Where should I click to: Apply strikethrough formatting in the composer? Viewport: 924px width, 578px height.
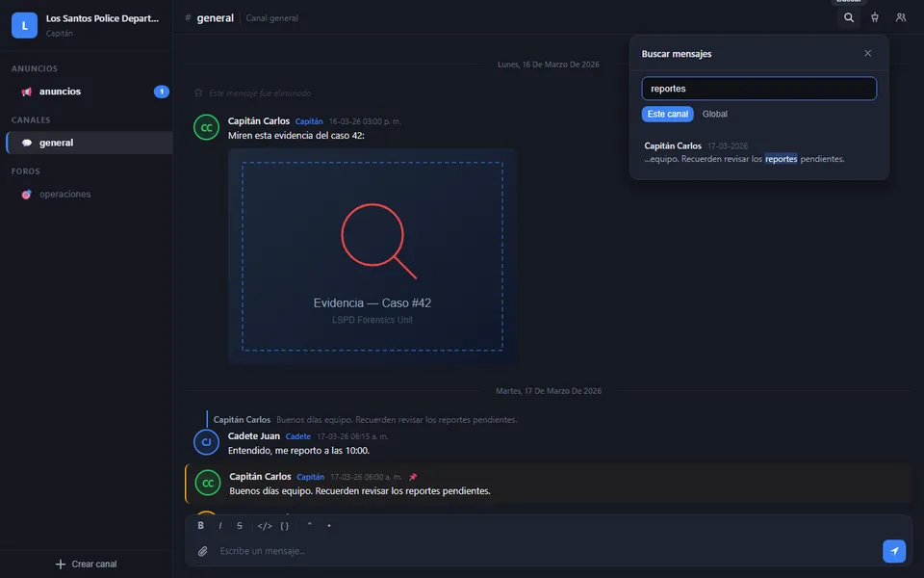tap(240, 526)
